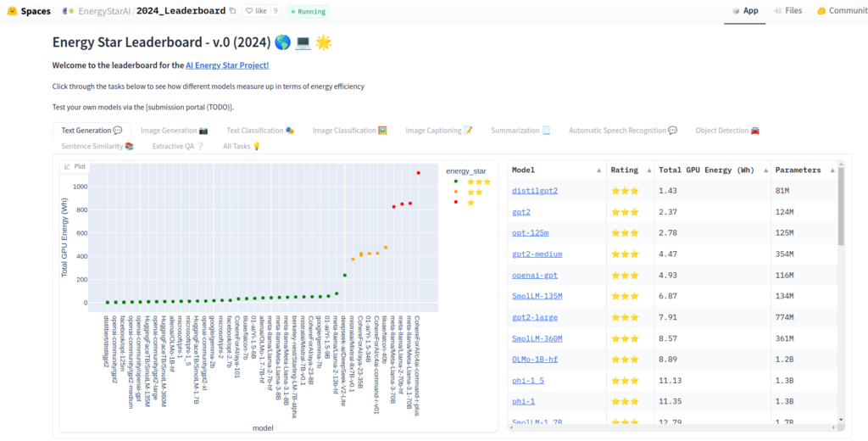The width and height of the screenshot is (868, 441).
Task: Open the phi-1_5 model link
Action: pyautogui.click(x=527, y=380)
